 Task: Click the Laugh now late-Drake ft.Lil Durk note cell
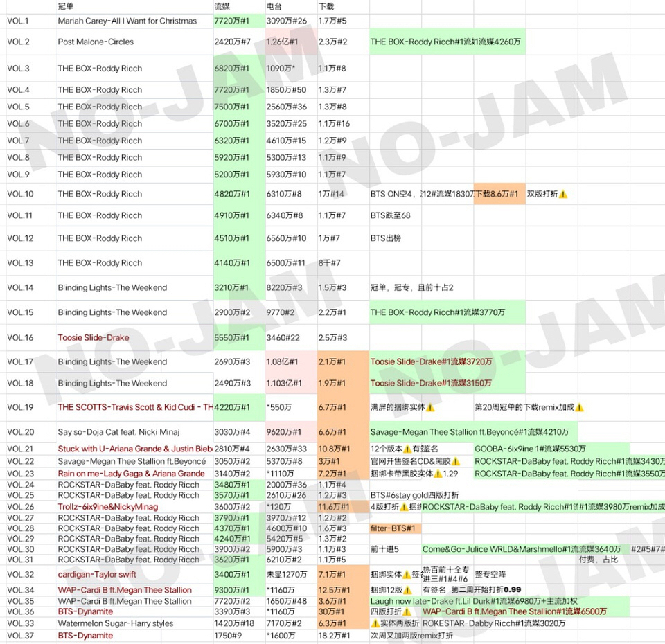499,601
